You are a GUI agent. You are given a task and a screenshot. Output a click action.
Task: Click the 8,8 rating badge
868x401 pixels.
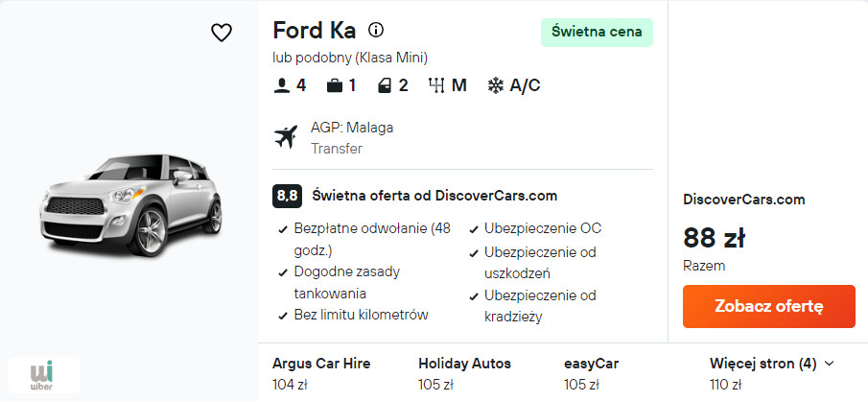coord(287,196)
